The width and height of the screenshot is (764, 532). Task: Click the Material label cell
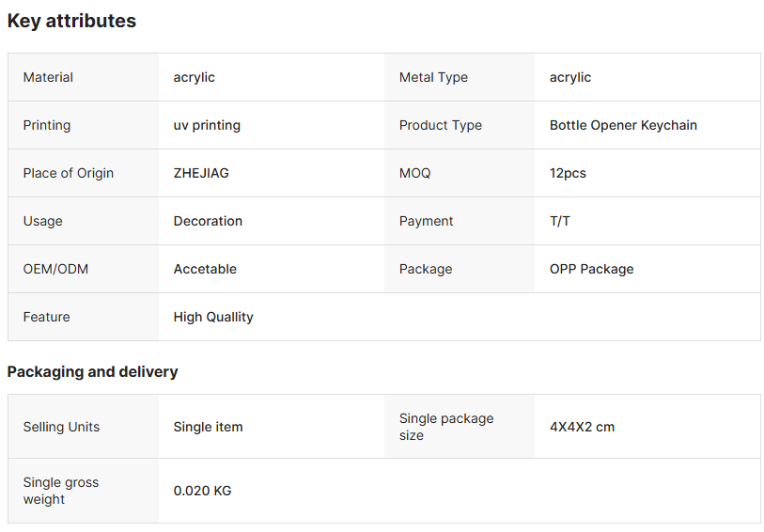pyautogui.click(x=48, y=77)
